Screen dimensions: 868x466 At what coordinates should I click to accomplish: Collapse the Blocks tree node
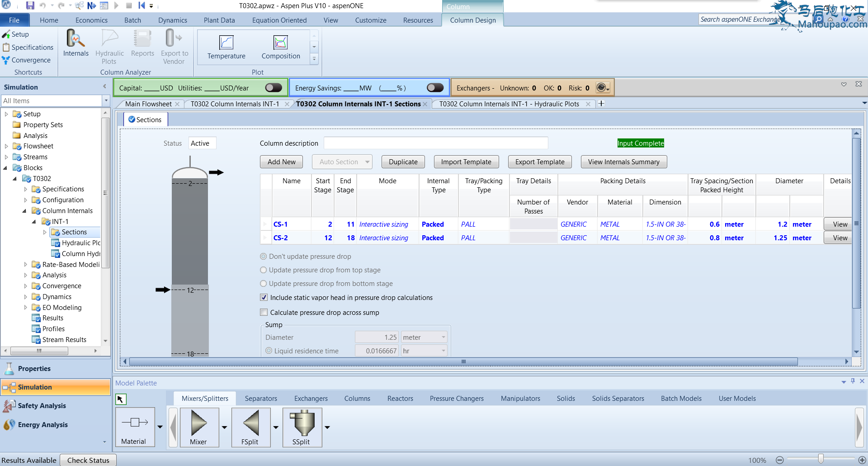(x=5, y=168)
